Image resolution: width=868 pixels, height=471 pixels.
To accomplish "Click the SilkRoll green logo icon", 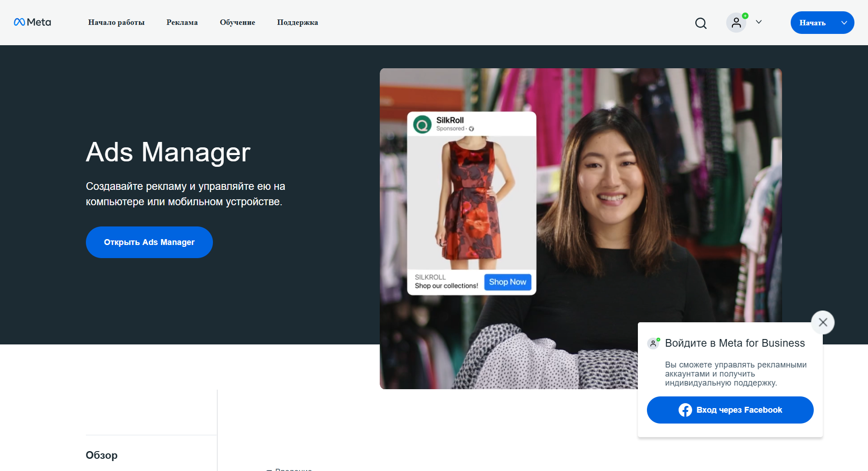I will [422, 124].
